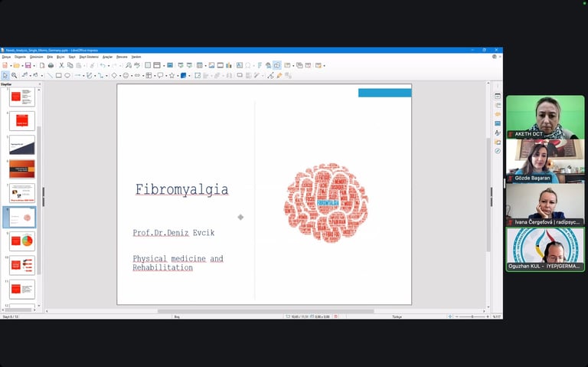Click the Insert Chart icon
The height and width of the screenshot is (367, 588).
(x=229, y=65)
